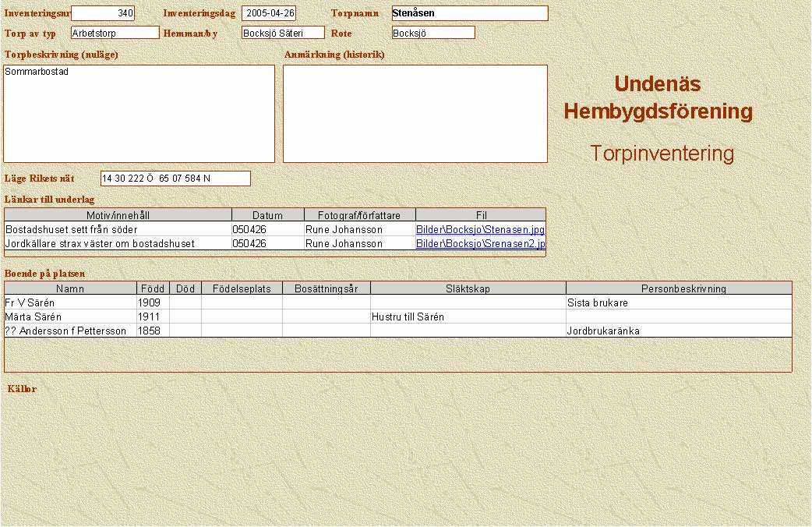The width and height of the screenshot is (812, 527).
Task: Open the Bilder\Bocksjo\Srenasen2.jp link
Action: (480, 244)
